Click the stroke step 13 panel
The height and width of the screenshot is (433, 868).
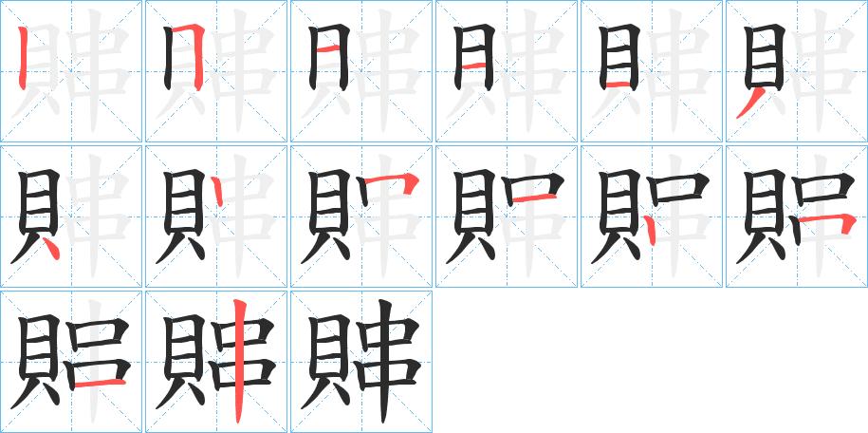[71, 362]
